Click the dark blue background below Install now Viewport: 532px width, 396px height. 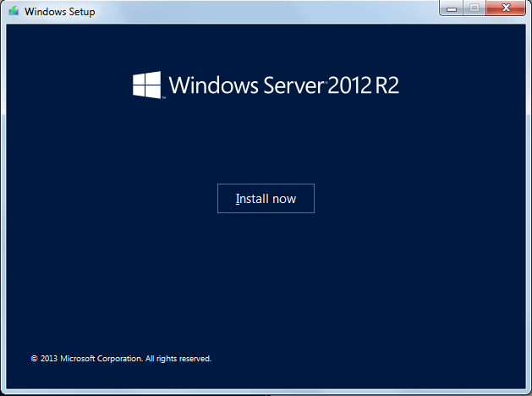click(x=266, y=279)
